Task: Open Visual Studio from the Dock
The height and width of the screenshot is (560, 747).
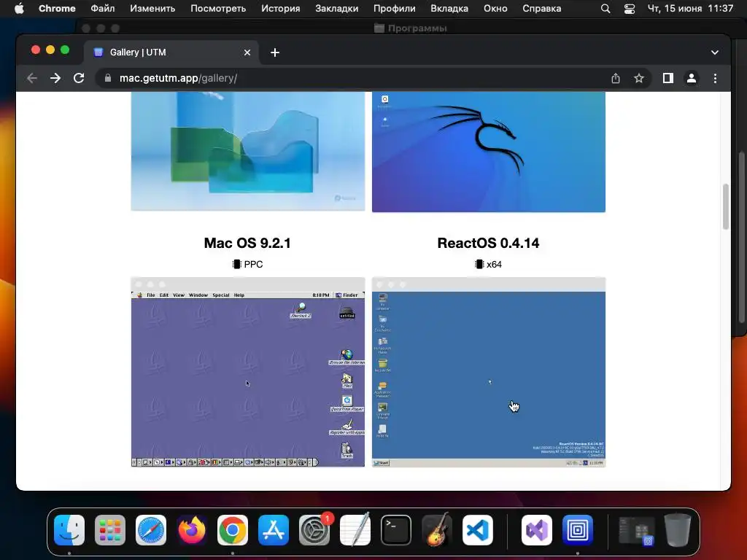Action: [537, 530]
